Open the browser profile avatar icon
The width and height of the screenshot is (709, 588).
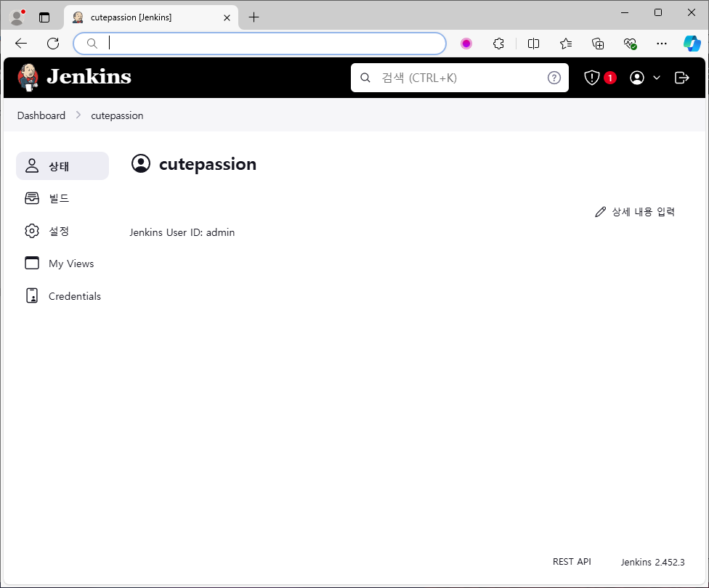click(x=17, y=17)
